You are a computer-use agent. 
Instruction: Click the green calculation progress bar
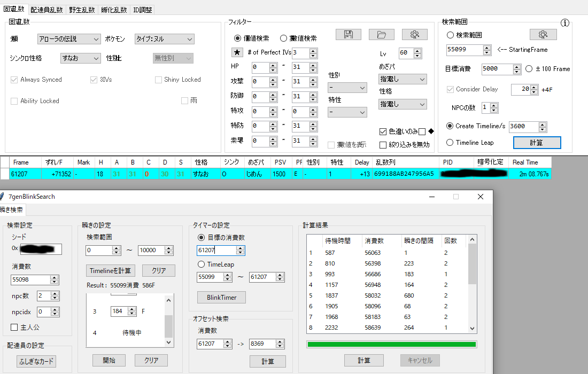(391, 345)
